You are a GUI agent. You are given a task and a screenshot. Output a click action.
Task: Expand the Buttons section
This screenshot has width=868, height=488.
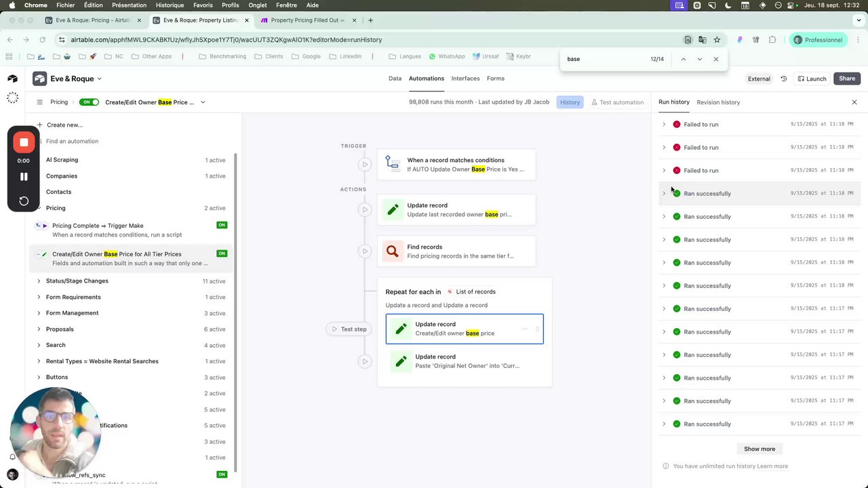pos(39,377)
